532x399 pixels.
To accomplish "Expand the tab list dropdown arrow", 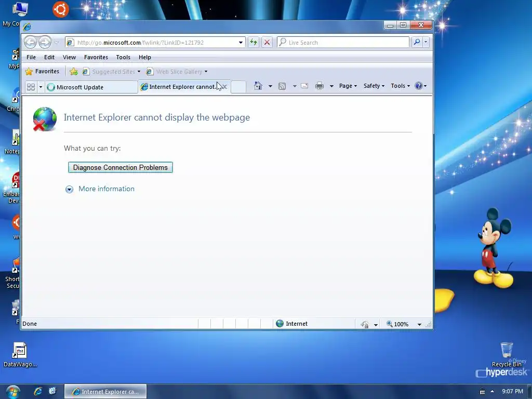I will click(x=41, y=87).
